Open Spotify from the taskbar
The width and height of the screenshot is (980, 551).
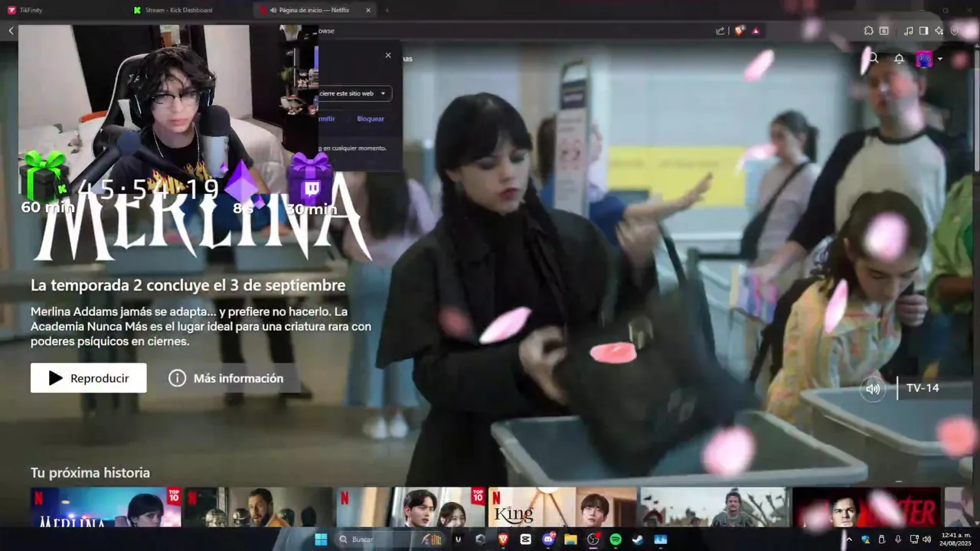616,540
